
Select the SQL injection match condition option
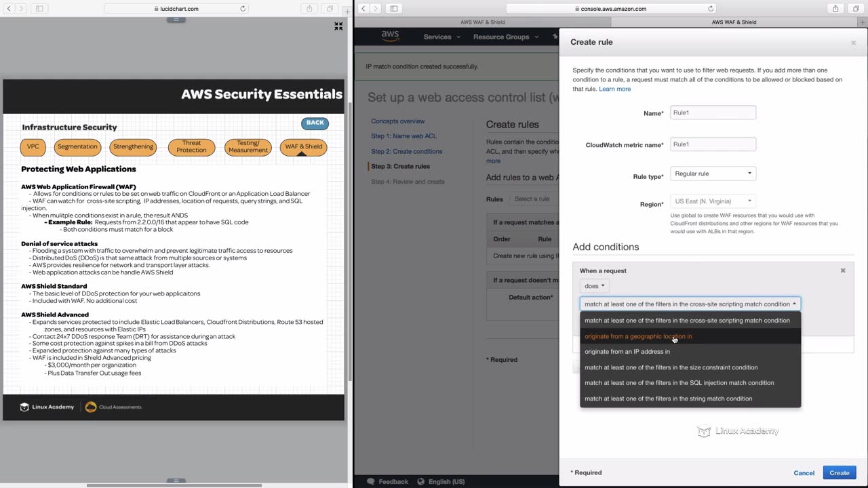(690, 383)
